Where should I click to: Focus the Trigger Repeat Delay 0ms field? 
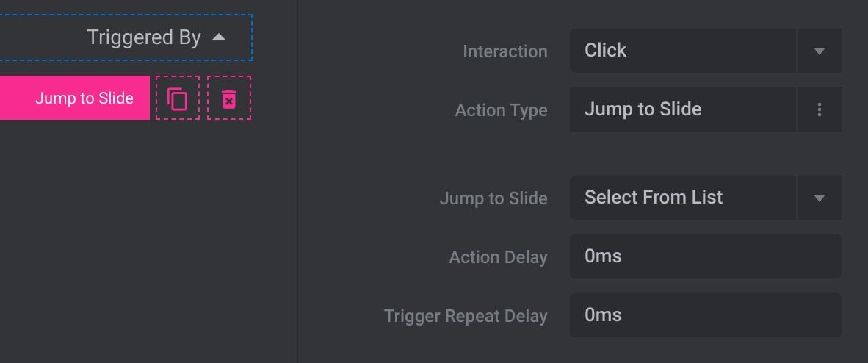click(705, 315)
